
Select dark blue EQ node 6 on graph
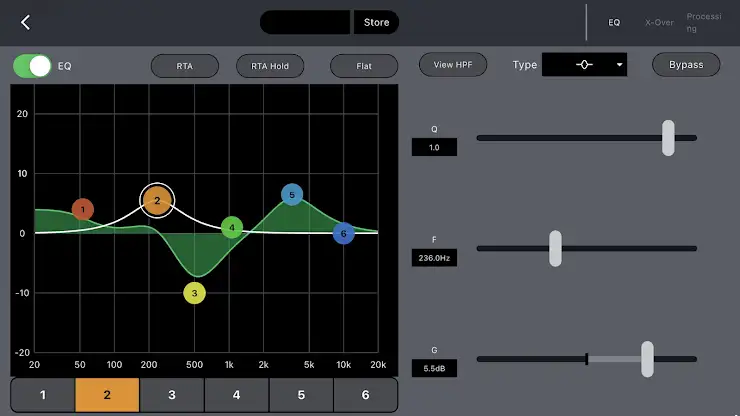point(344,233)
